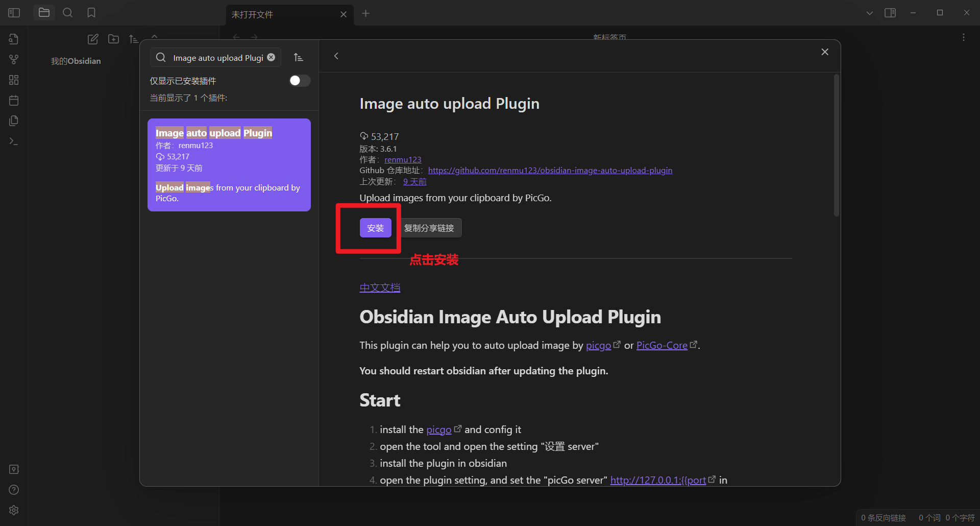Open picgo link in step 1
980x526 pixels.
pyautogui.click(x=439, y=430)
